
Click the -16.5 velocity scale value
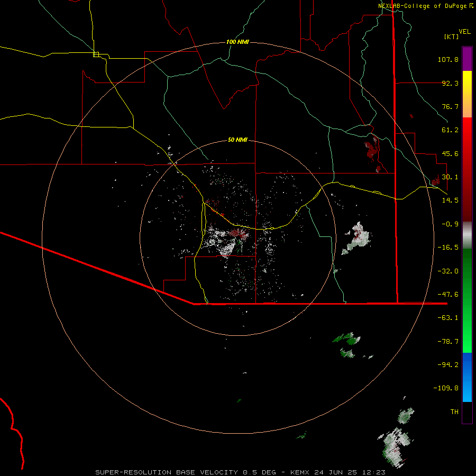(x=448, y=248)
